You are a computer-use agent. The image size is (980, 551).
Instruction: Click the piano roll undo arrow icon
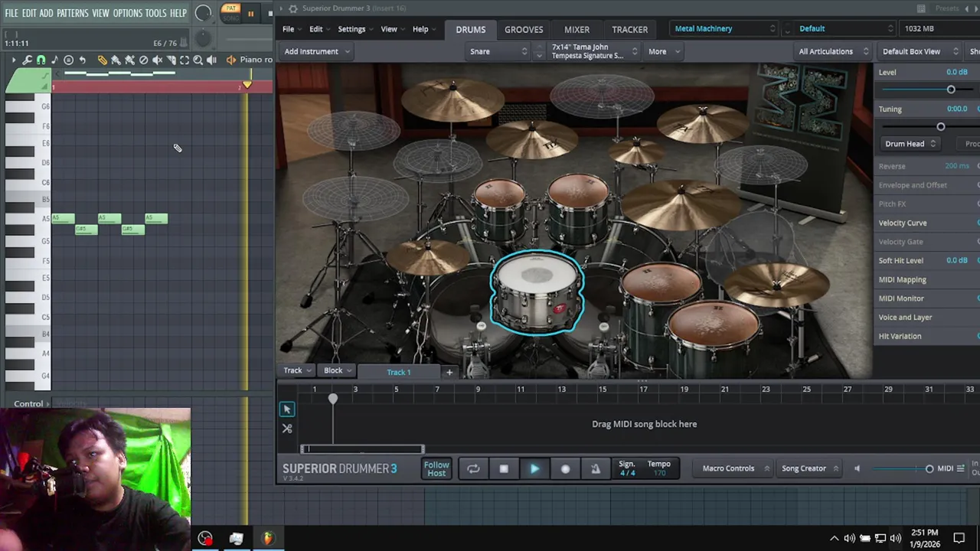click(x=82, y=60)
